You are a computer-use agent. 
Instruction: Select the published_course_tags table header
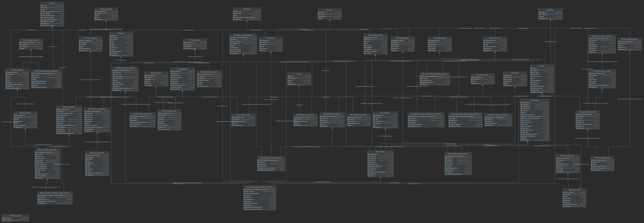(x=306, y=115)
